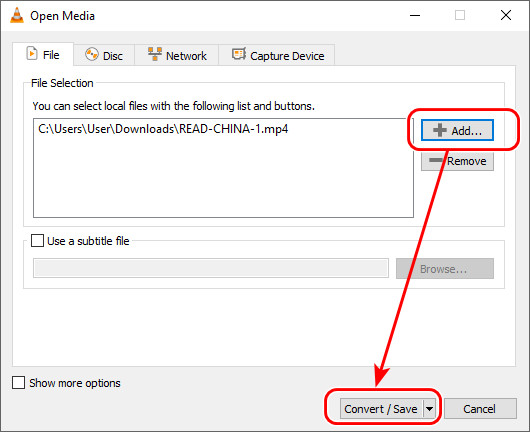Toggle Show more options checkbox
Image resolution: width=530 pixels, height=432 pixels.
[18, 383]
